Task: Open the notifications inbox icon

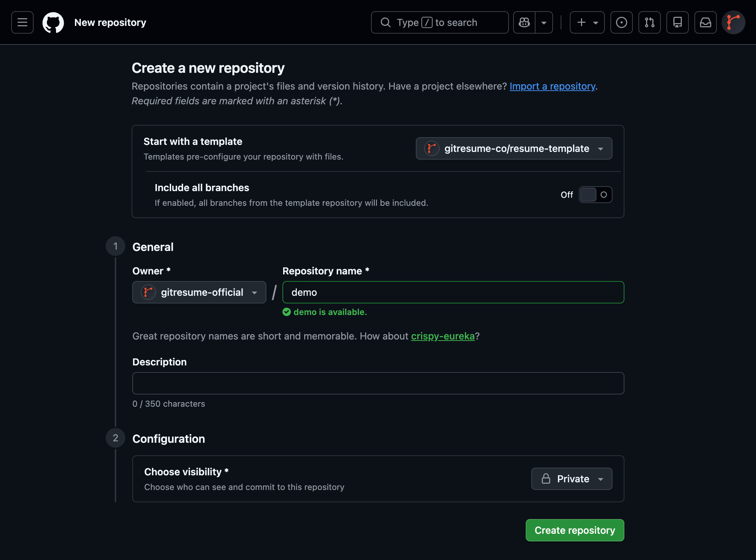Action: click(706, 22)
